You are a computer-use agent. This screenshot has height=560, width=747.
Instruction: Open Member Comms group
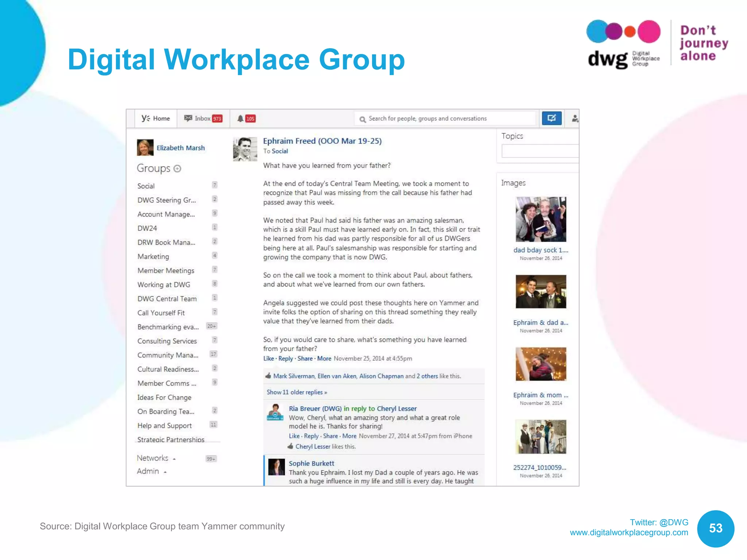point(167,384)
